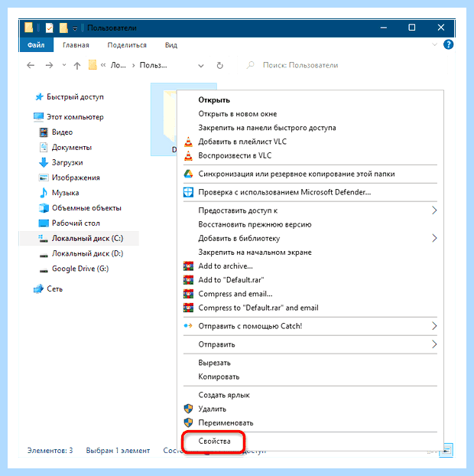Open the Файл ribbon tab
The image size is (474, 476).
(36, 45)
